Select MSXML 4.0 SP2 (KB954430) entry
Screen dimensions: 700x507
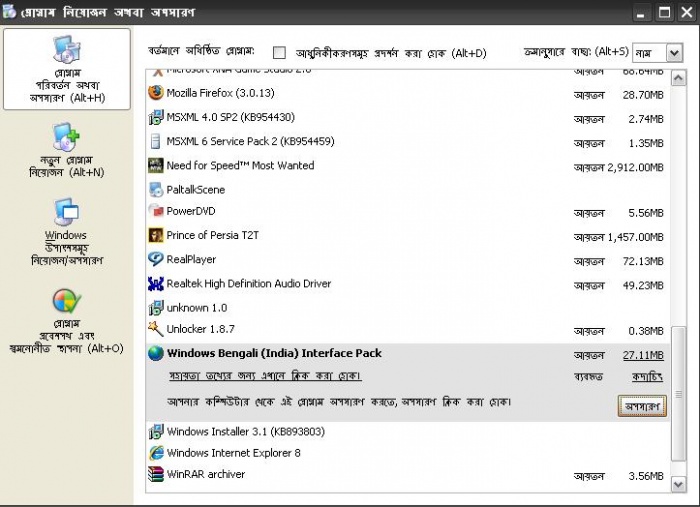coord(230,117)
